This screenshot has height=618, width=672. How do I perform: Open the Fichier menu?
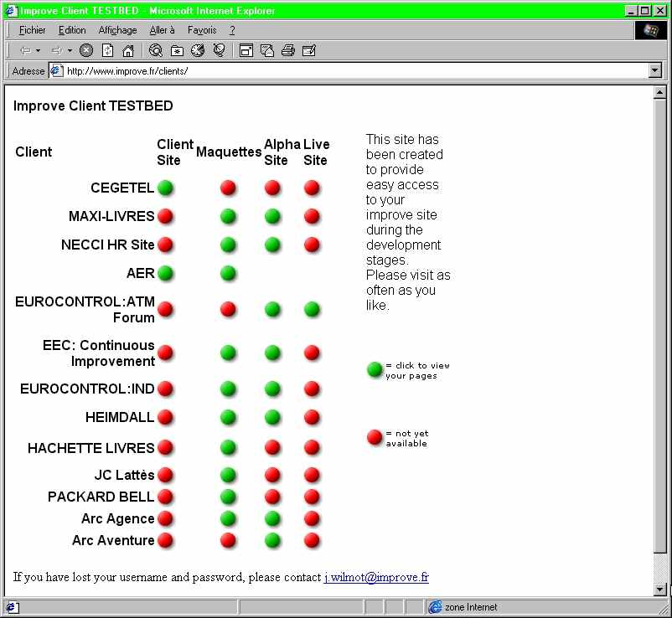pyautogui.click(x=33, y=30)
